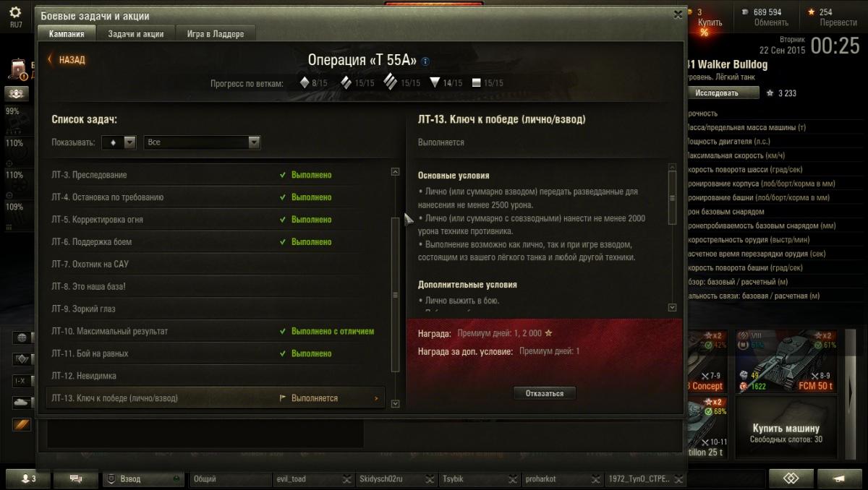Click the Купить машину slot tile
The height and width of the screenshot is (490, 868).
point(786,432)
